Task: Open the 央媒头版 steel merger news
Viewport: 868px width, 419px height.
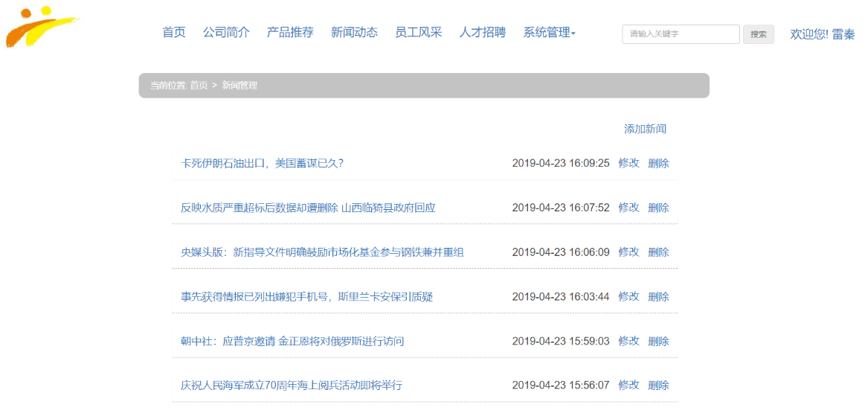Action: pyautogui.click(x=322, y=252)
